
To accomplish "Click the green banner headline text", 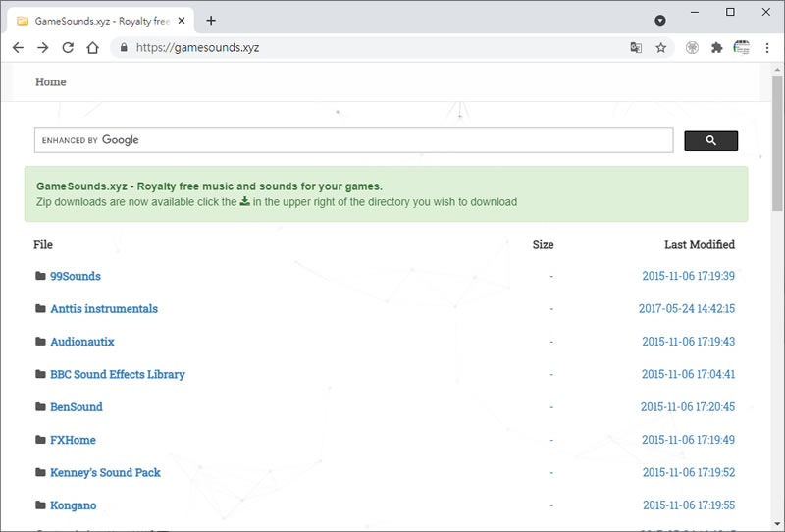I will (209, 186).
